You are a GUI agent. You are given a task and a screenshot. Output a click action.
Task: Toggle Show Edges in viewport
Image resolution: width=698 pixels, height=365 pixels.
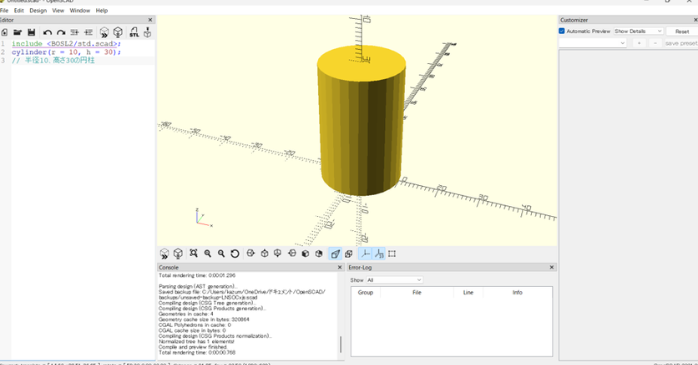pos(392,254)
